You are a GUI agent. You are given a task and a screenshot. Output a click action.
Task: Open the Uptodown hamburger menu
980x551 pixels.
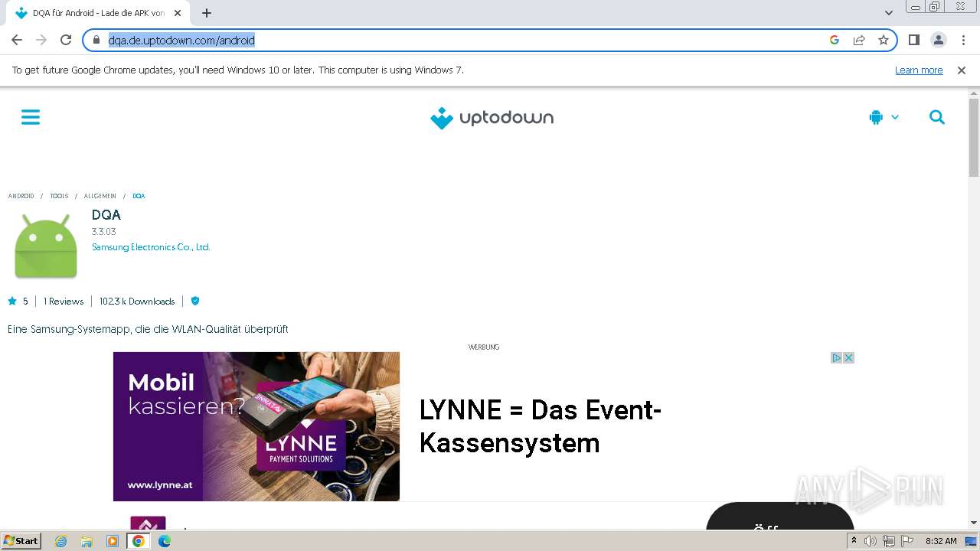pyautogui.click(x=31, y=117)
